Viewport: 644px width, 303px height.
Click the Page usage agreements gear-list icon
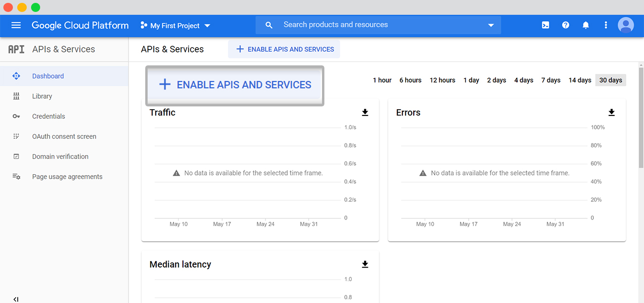16,177
